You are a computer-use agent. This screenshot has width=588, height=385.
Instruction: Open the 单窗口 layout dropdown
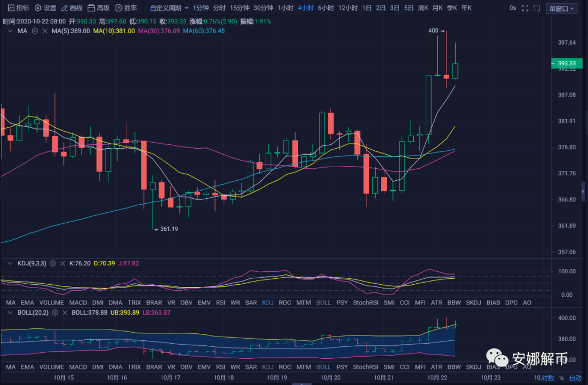tap(561, 8)
